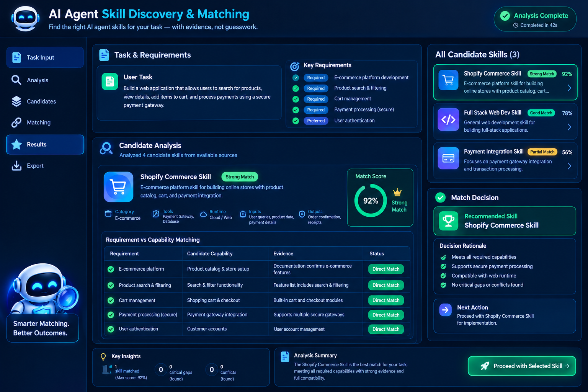
Task: Expand the Shopify Commerce Skill candidate chevron
Action: pyautogui.click(x=569, y=88)
